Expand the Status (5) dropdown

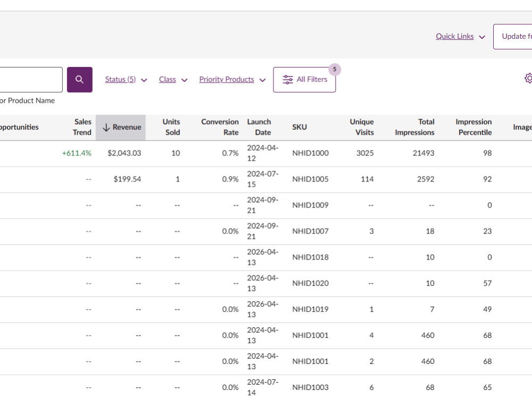[126, 79]
